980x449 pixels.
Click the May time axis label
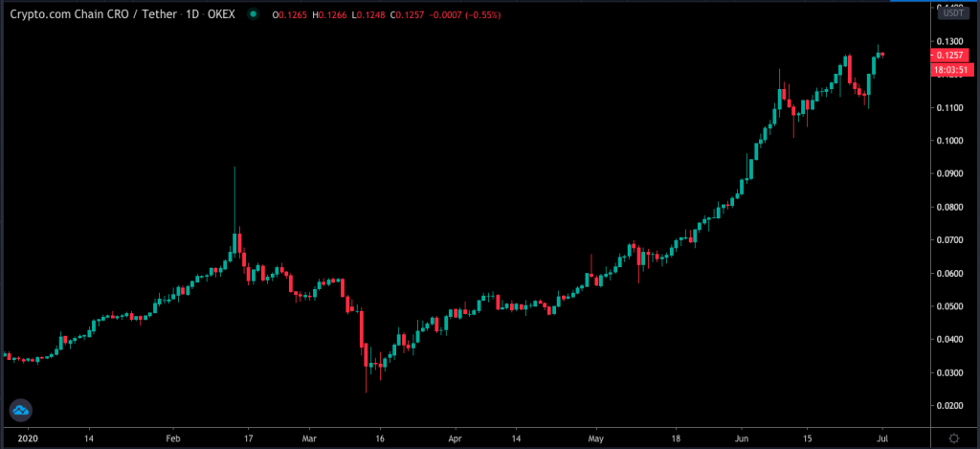click(597, 438)
